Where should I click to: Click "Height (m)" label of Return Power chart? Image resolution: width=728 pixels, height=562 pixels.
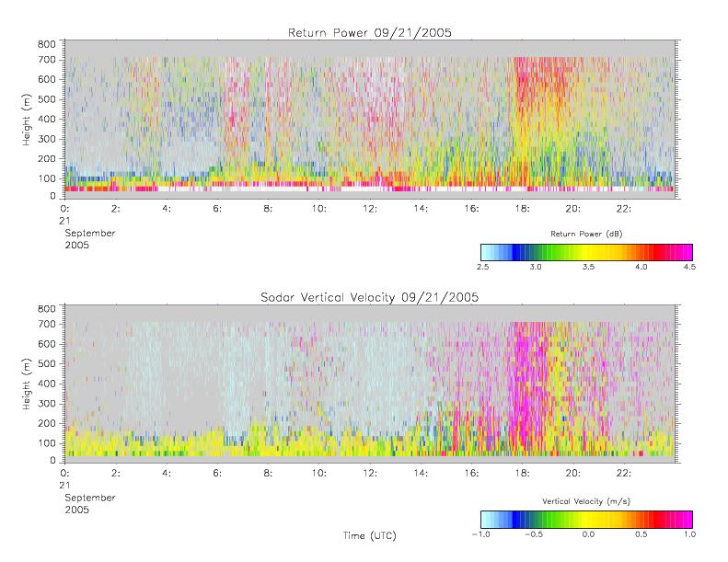27,120
